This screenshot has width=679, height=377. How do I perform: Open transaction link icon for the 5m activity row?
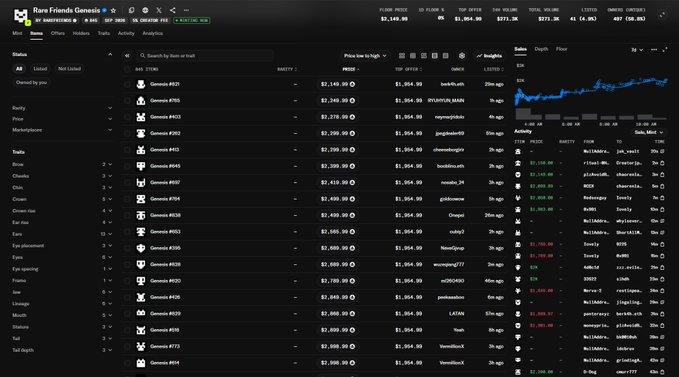click(x=662, y=186)
